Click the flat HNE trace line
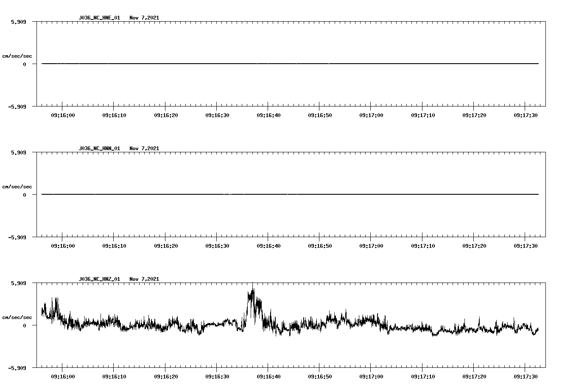Image resolution: width=576 pixels, height=392 pixels. click(290, 64)
